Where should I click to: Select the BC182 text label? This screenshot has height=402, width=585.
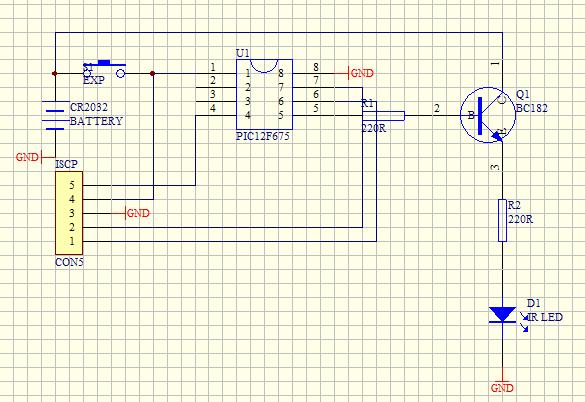pyautogui.click(x=532, y=108)
